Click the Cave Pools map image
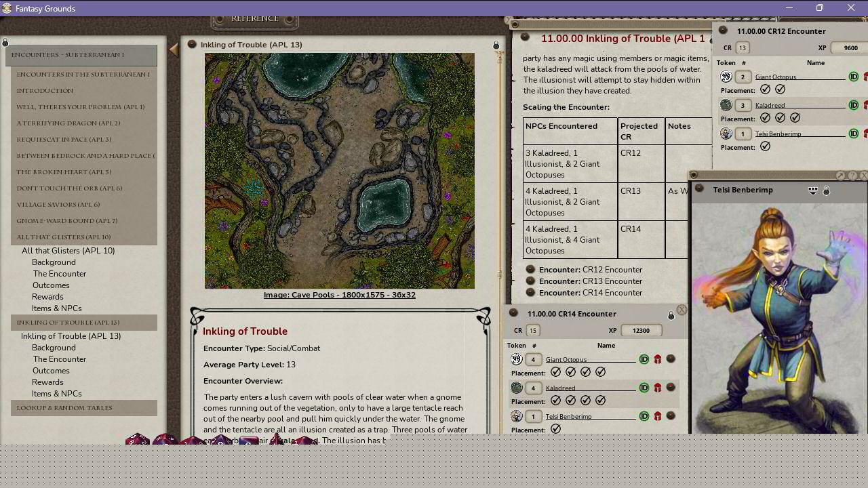The height and width of the screenshot is (488, 868). tap(340, 171)
